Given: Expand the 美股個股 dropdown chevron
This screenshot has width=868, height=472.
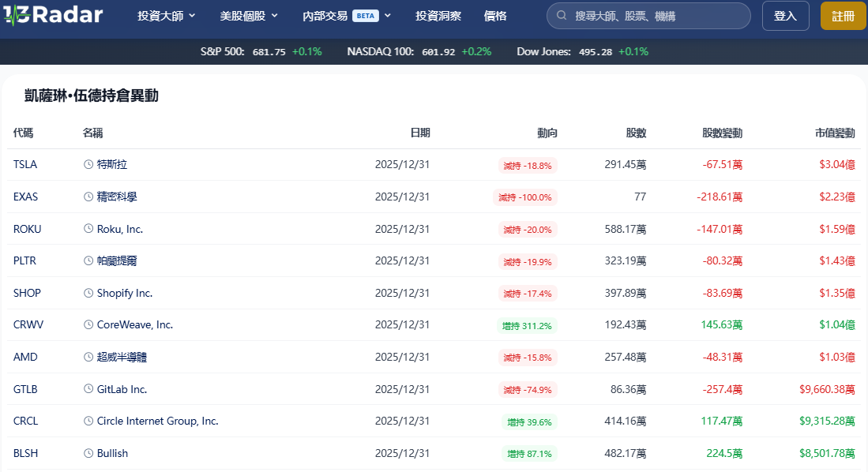Looking at the screenshot, I should (275, 16).
